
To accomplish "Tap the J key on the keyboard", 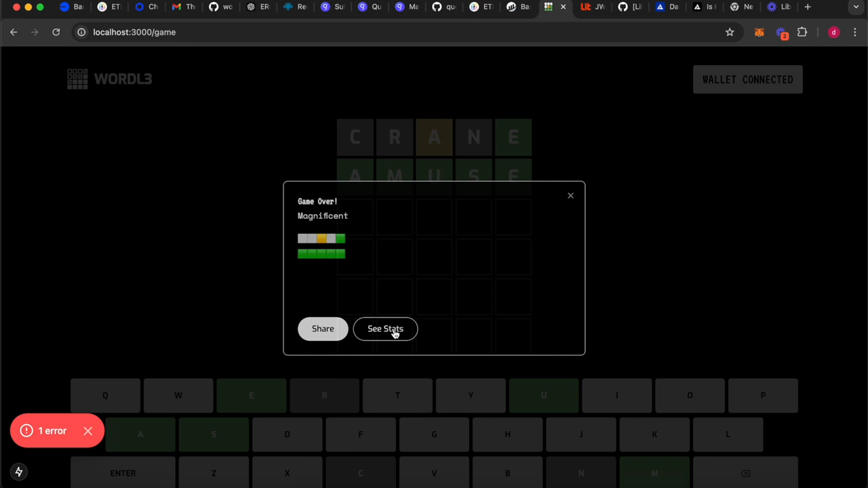I will 581,434.
